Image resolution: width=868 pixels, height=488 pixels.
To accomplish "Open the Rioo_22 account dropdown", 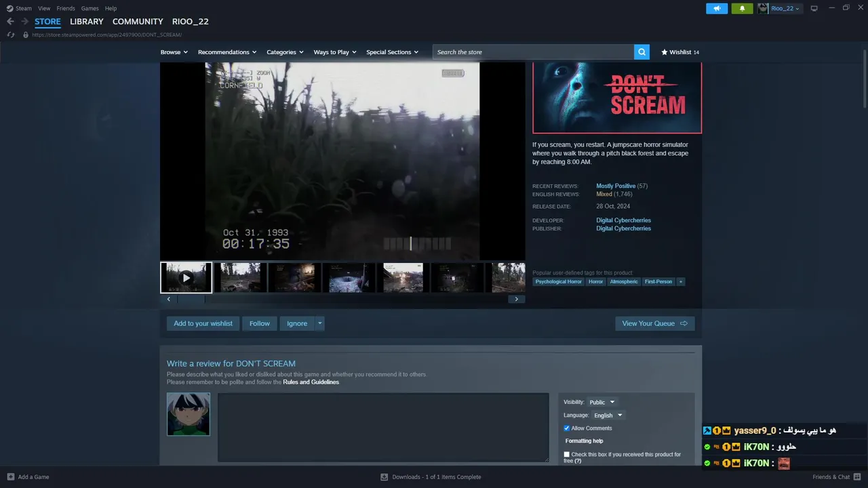I will click(785, 8).
